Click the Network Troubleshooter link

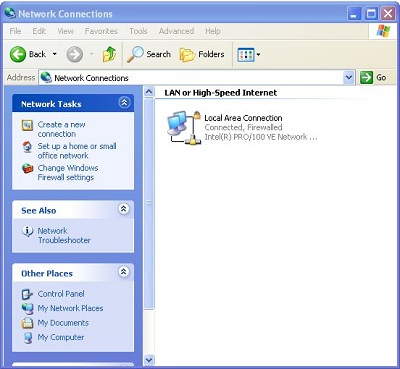point(64,235)
